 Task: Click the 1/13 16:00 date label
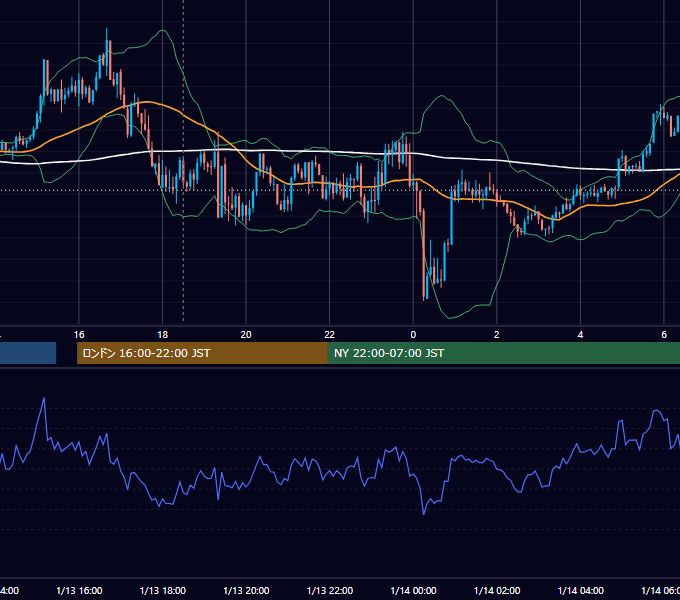(x=79, y=590)
